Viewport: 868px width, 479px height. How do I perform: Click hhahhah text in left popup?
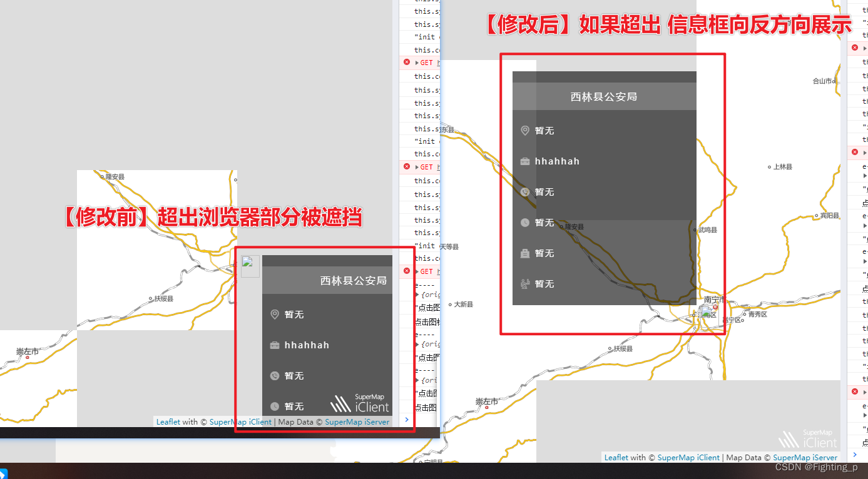307,345
